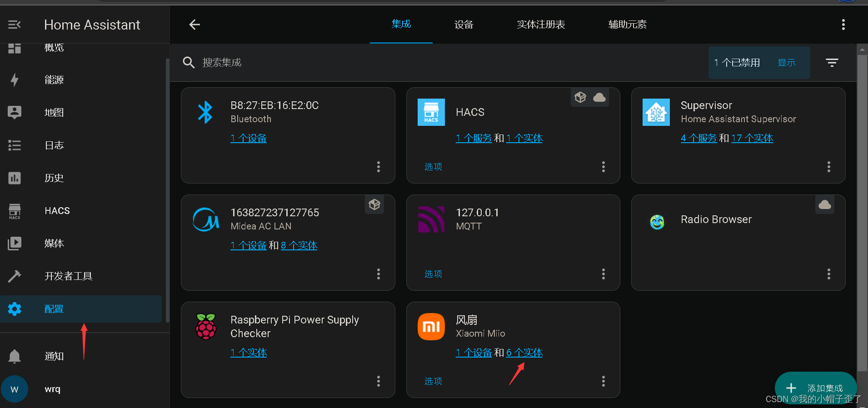Open Xiaomi Miio card three-dot menu
The image size is (868, 408).
(604, 381)
